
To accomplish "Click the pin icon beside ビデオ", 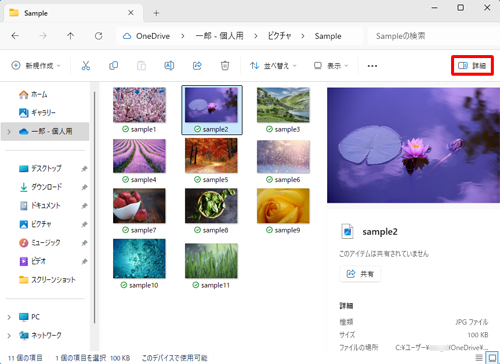I will click(x=84, y=262).
